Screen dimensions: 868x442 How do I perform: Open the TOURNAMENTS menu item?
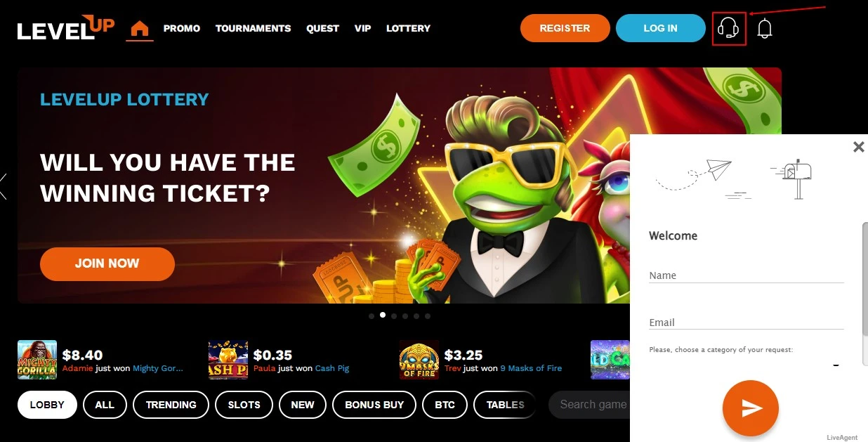point(253,29)
